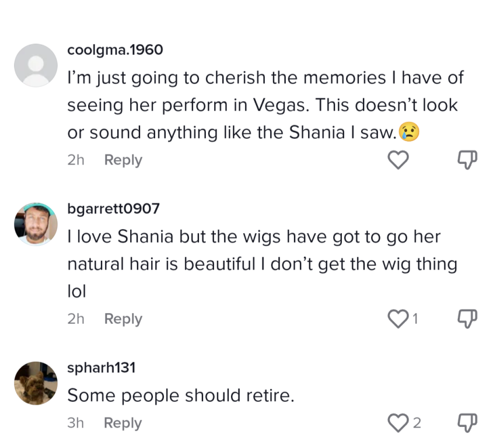Click the like count "2" on spharh131's comment
Viewport: 493px width, 448px height.
tap(417, 423)
